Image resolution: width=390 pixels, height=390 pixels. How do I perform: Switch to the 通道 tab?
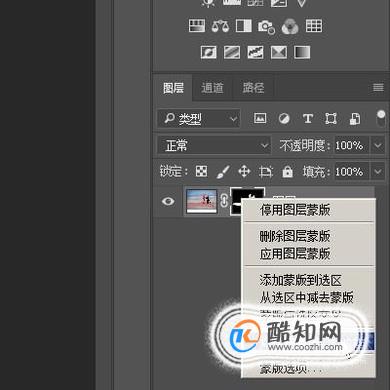pyautogui.click(x=212, y=88)
